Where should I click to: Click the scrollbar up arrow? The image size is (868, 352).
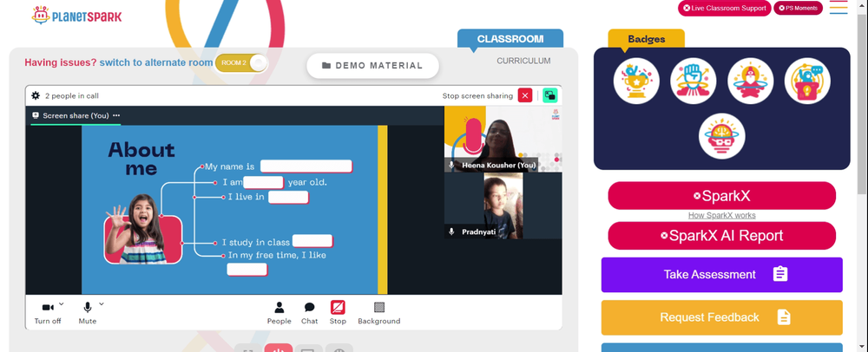point(863,3)
